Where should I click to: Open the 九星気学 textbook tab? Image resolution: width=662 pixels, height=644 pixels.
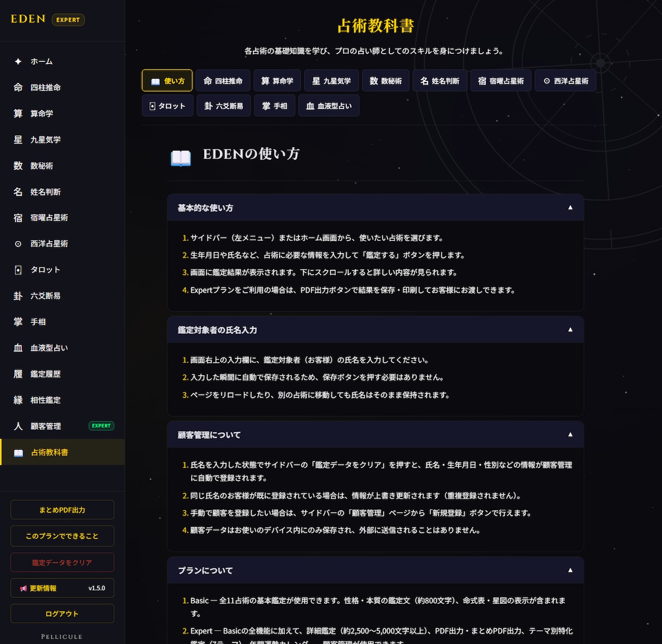tap(332, 81)
